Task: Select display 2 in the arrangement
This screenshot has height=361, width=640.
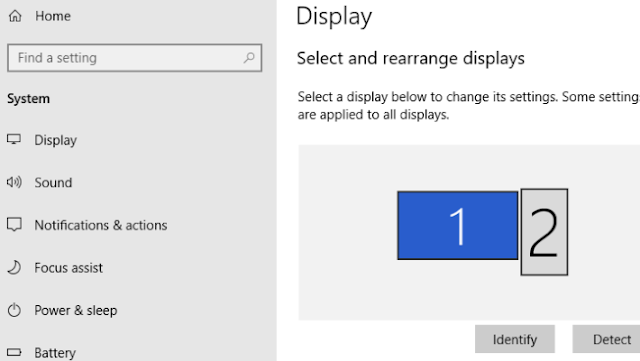Action: point(544,232)
